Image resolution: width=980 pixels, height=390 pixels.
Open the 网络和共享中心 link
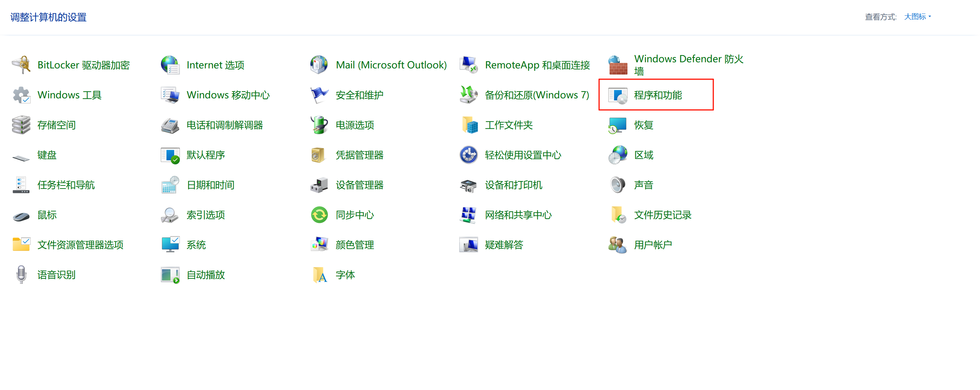tap(518, 215)
